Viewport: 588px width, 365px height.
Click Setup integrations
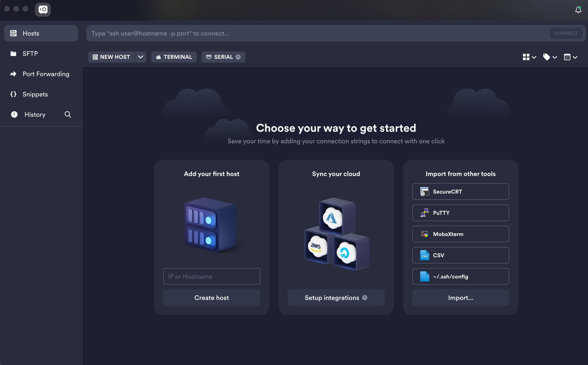click(336, 298)
